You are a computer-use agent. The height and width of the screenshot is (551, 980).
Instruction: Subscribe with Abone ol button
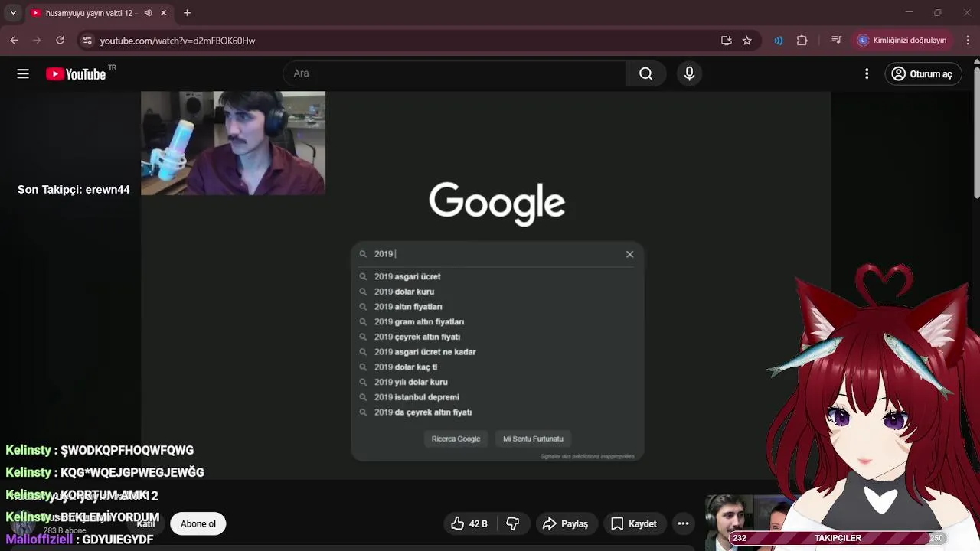click(198, 523)
